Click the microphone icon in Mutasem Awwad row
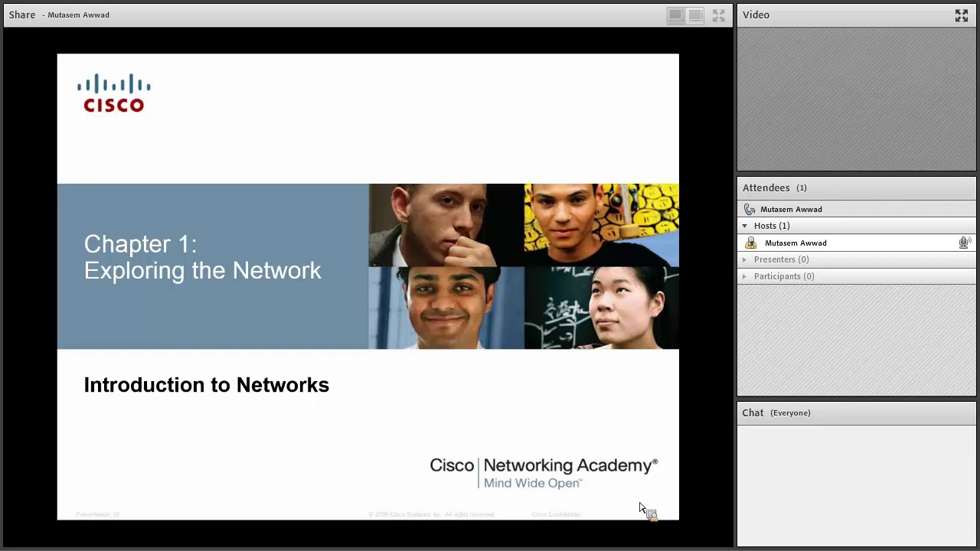 coord(965,243)
